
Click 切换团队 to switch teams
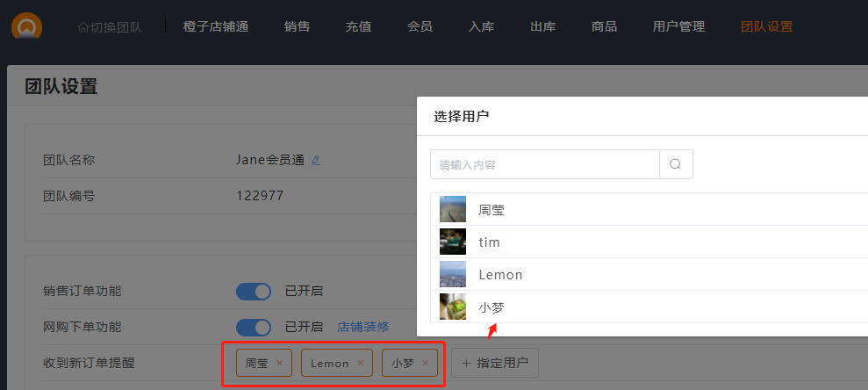click(110, 26)
